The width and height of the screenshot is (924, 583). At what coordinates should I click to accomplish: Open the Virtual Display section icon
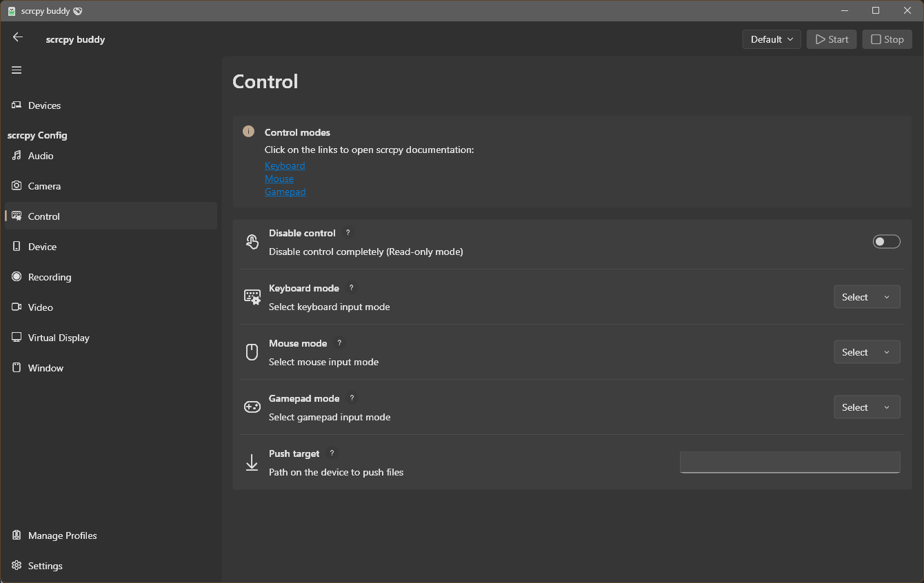pos(15,337)
